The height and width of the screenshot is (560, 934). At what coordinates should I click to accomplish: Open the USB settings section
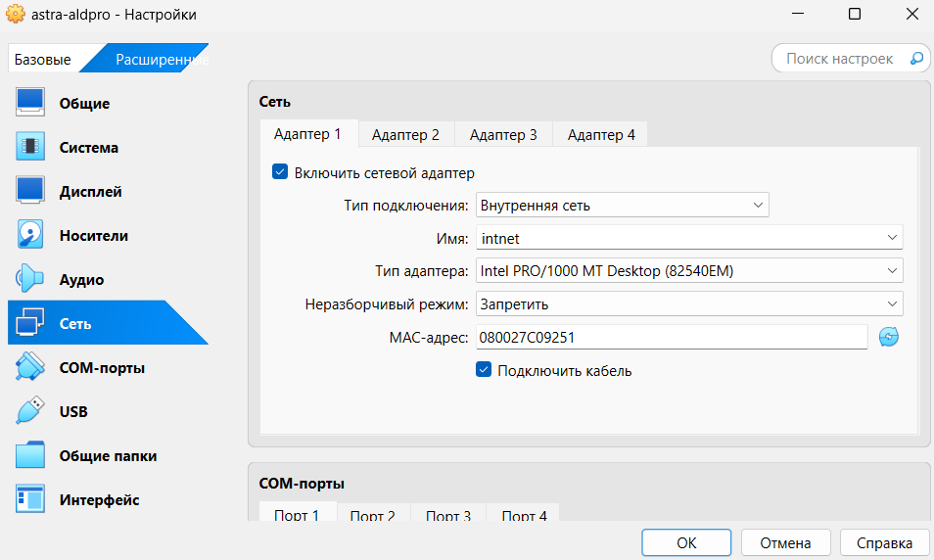(x=108, y=411)
